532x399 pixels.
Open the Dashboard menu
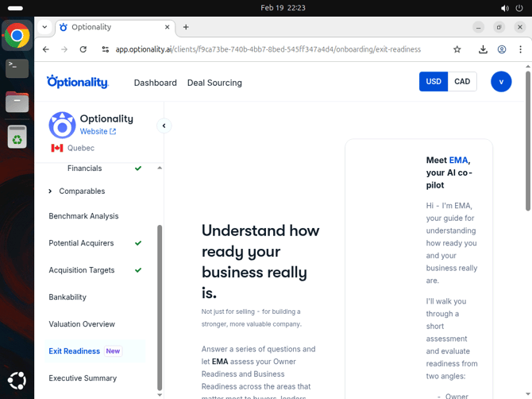click(x=156, y=83)
